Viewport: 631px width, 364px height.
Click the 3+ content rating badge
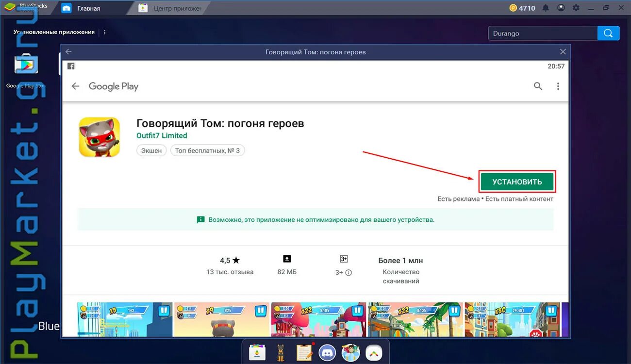(x=344, y=259)
